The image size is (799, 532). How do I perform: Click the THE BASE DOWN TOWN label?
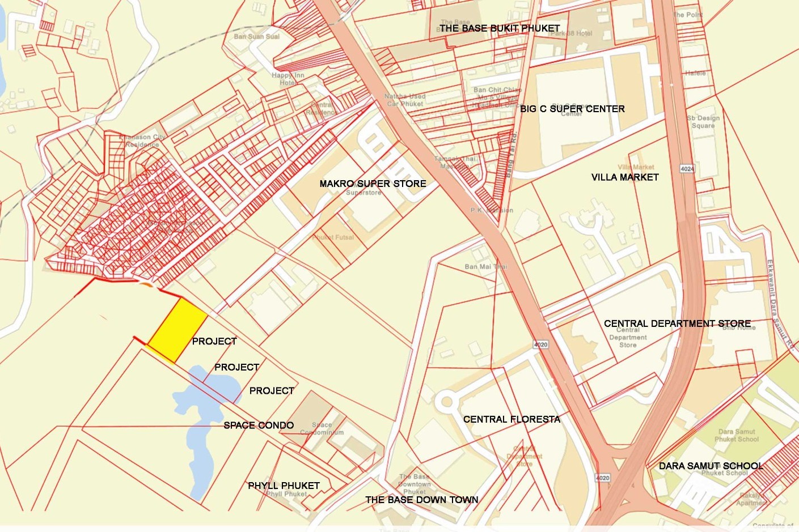tap(421, 500)
